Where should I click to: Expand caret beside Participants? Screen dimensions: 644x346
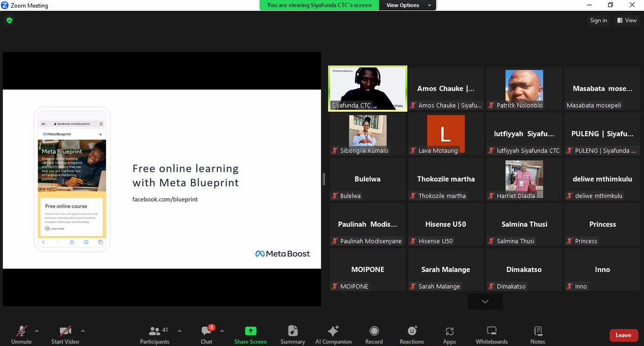coord(179,330)
